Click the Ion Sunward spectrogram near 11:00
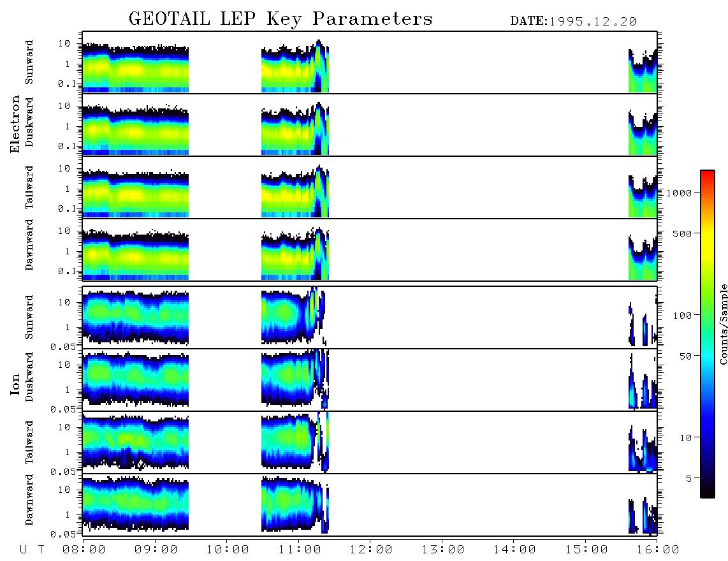Viewport: 728px width, 561px height. click(x=298, y=316)
